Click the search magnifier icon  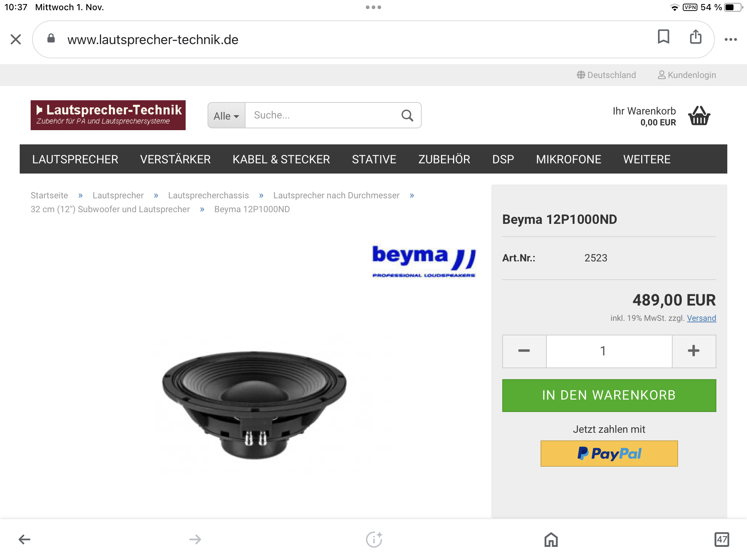tap(407, 115)
